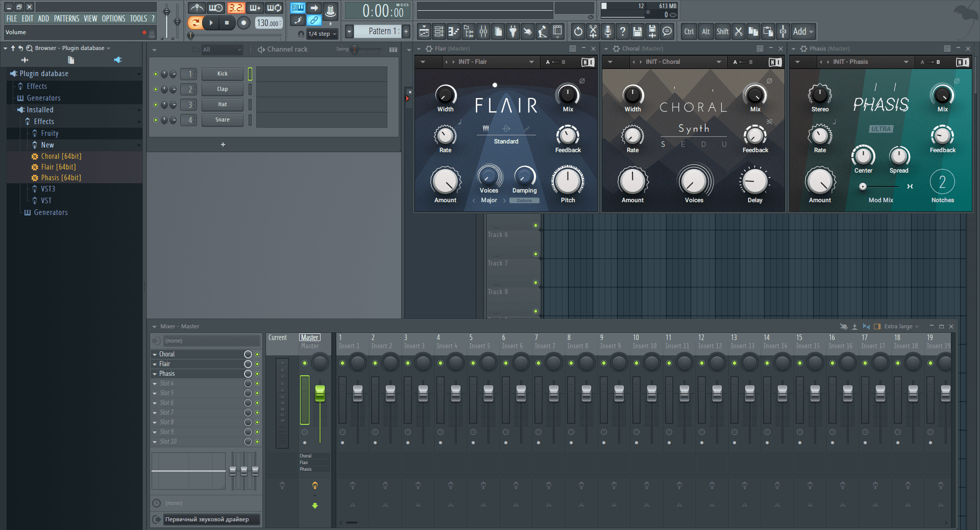Click the Phasis Mod Mix link icon
This screenshot has width=980, height=530.
910,186
